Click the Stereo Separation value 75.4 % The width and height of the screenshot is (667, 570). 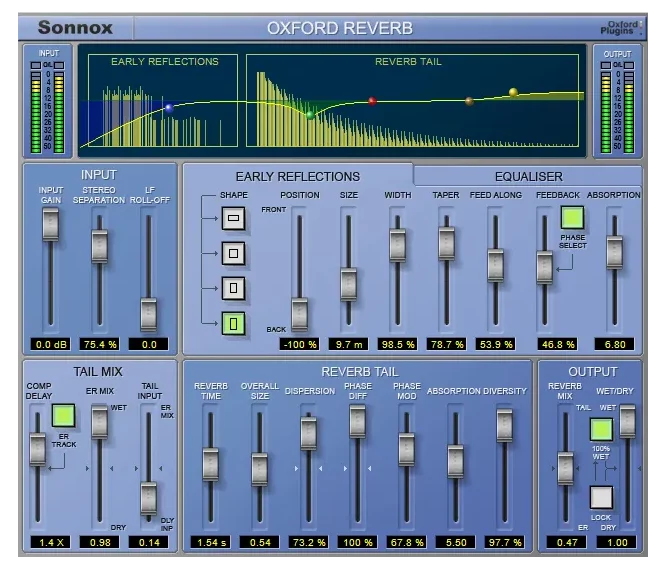[100, 344]
